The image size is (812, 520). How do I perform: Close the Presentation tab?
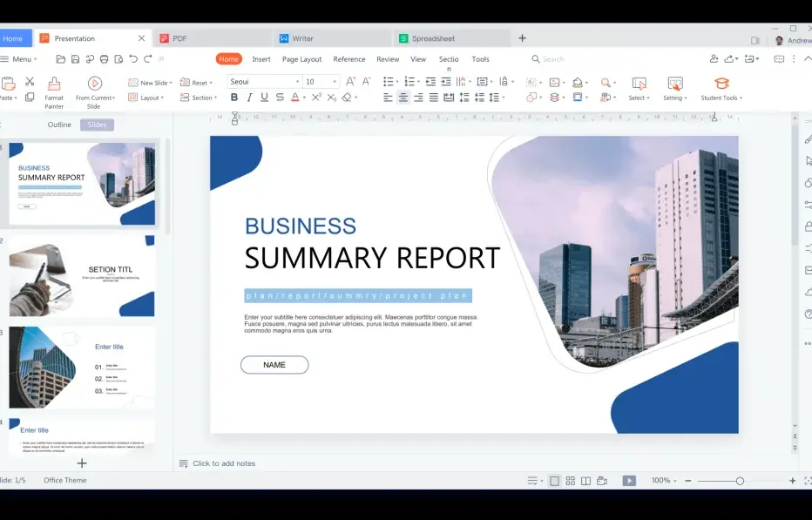[141, 38]
